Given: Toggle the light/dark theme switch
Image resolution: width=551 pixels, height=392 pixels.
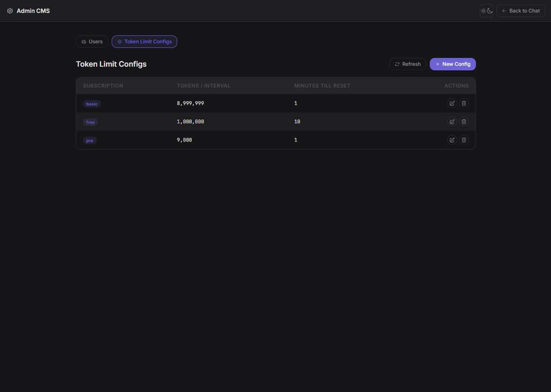Looking at the screenshot, I should pyautogui.click(x=486, y=11).
